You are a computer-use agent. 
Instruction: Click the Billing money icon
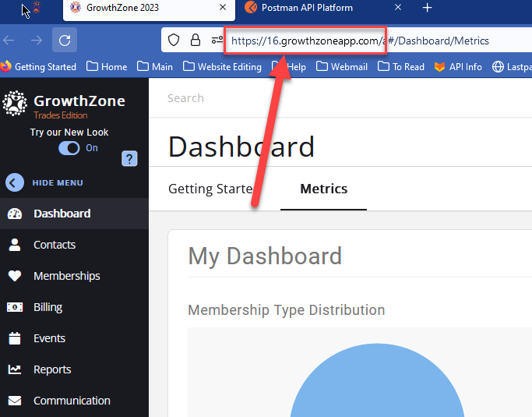coord(14,307)
